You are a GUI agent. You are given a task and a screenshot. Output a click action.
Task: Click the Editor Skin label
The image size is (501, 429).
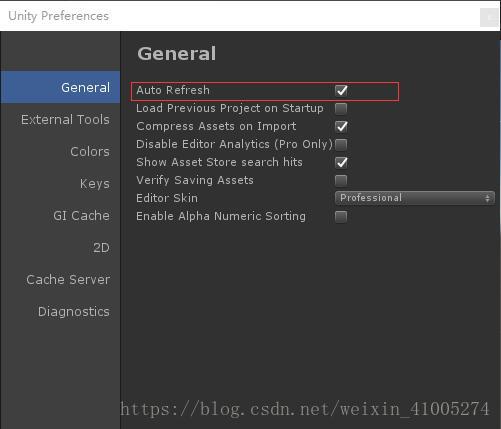167,198
